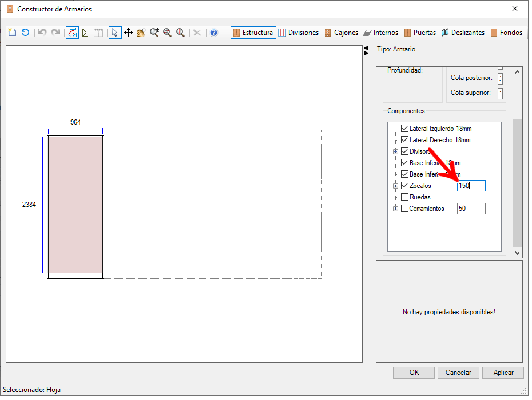The image size is (532, 400).
Task: Select the arrow pointer tool
Action: tap(115, 33)
